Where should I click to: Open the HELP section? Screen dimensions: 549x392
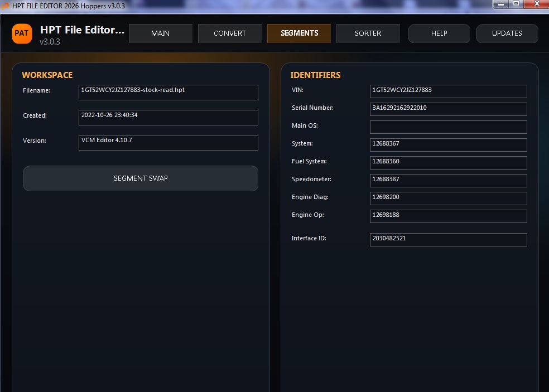pos(439,33)
